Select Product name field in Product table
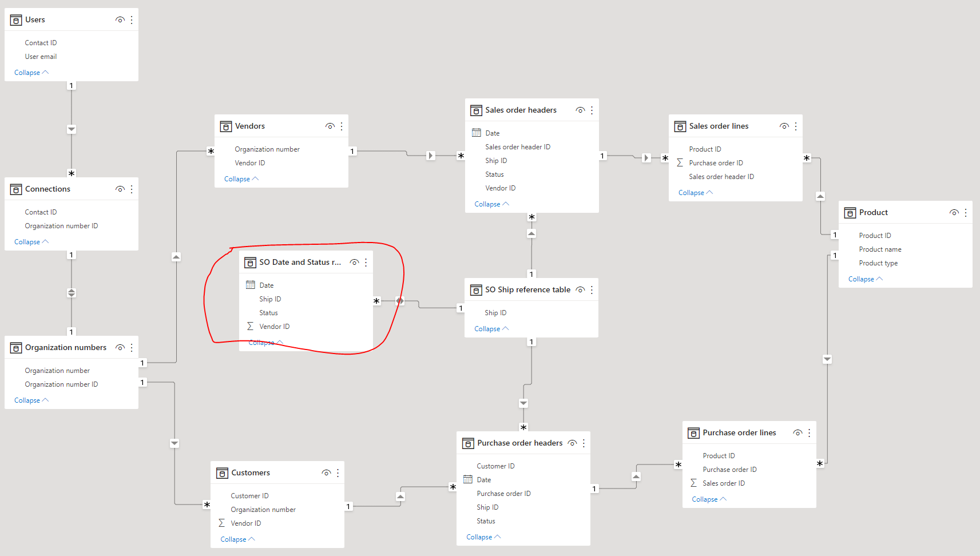 coord(880,249)
